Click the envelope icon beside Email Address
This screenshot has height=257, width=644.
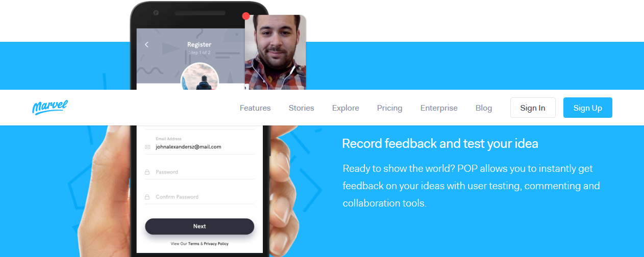(x=147, y=147)
